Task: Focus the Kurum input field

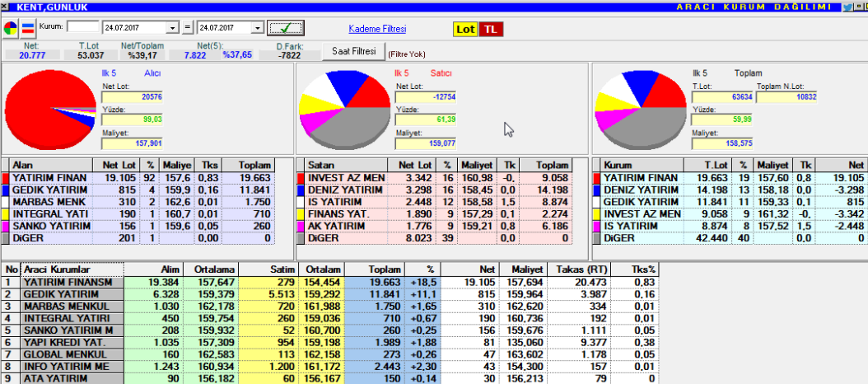Action: click(83, 26)
